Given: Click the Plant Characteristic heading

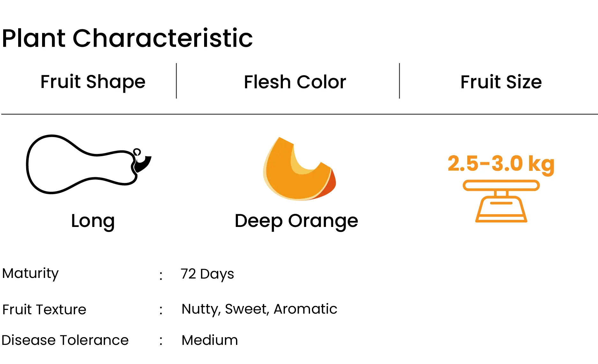Looking at the screenshot, I should click(127, 38).
